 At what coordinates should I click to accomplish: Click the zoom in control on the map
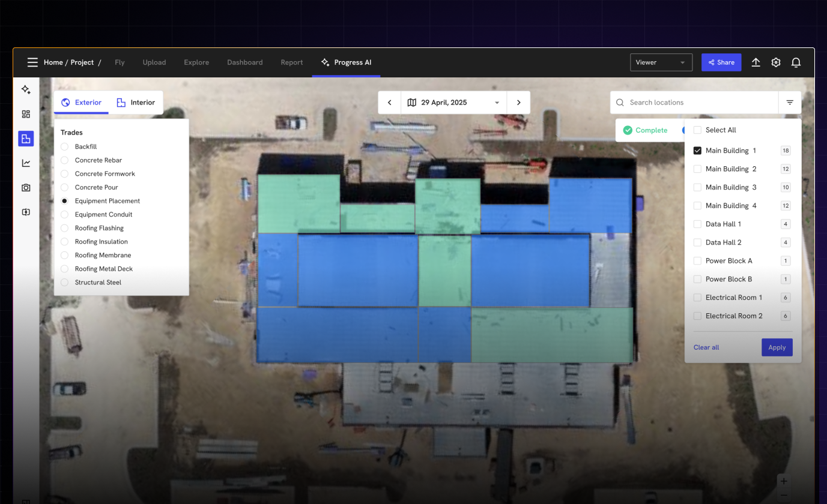click(x=784, y=481)
